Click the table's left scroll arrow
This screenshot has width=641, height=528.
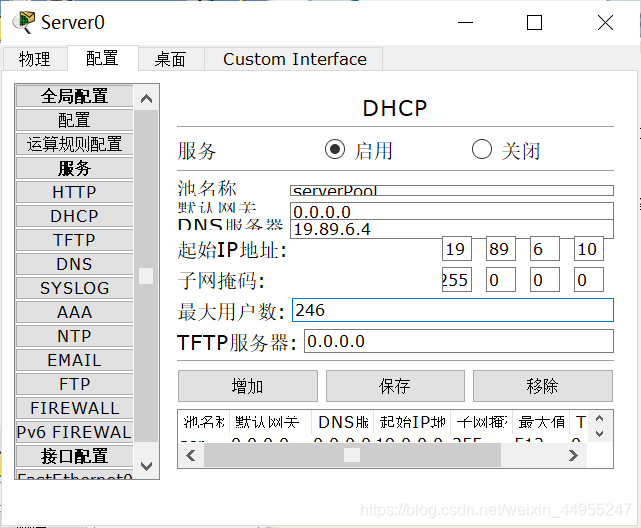point(190,455)
